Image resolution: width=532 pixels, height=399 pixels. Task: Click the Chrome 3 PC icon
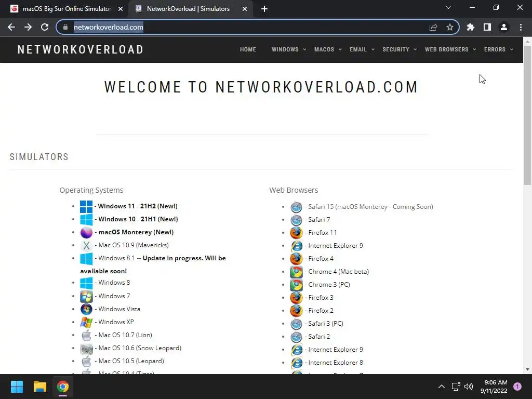tap(296, 285)
